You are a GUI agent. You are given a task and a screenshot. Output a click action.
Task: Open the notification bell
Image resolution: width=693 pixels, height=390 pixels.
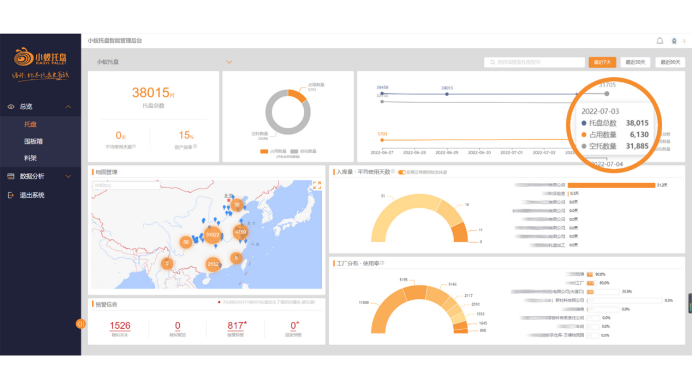coord(659,41)
